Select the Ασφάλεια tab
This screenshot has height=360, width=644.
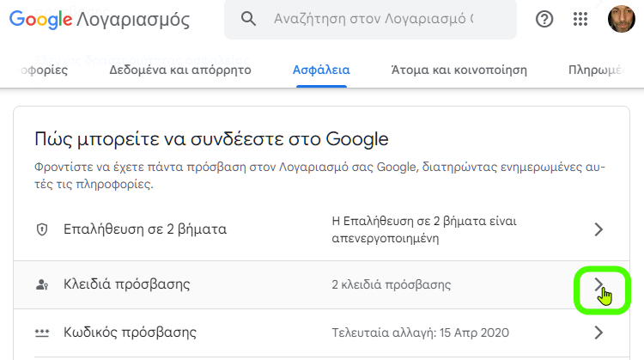click(x=321, y=70)
